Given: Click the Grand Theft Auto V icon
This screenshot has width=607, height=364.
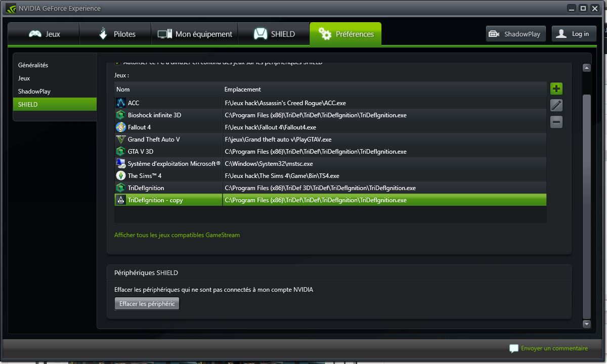Looking at the screenshot, I should (120, 140).
